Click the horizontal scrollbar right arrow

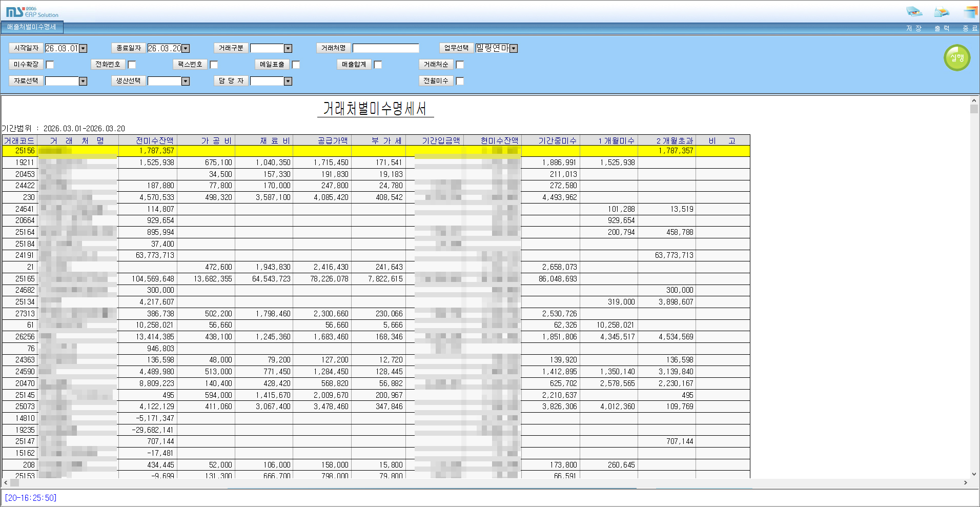tap(965, 482)
